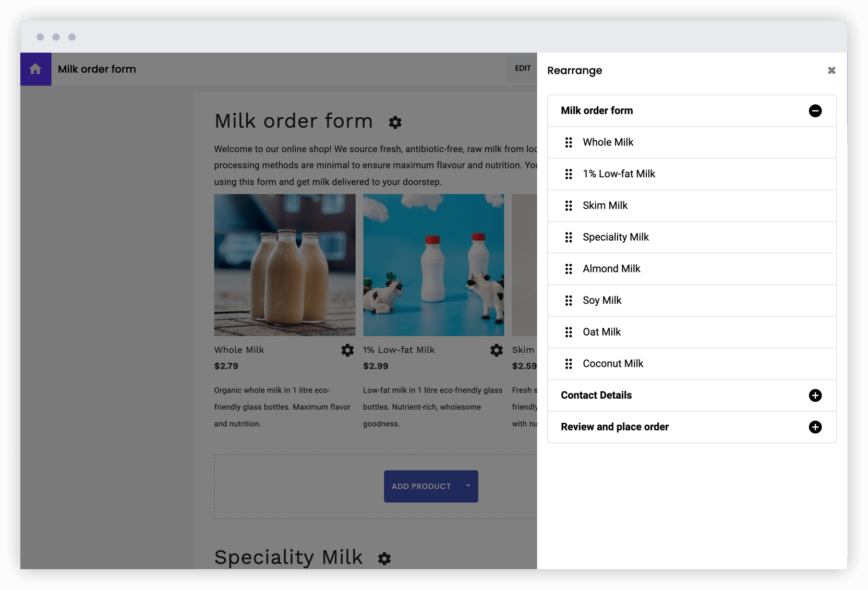
Task: Click the gear icon for 1% Low-fat Milk
Action: point(496,350)
